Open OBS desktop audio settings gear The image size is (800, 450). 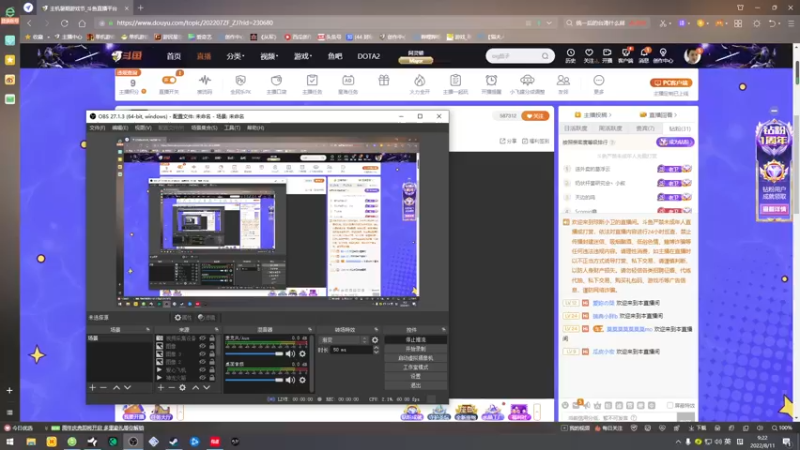(303, 380)
